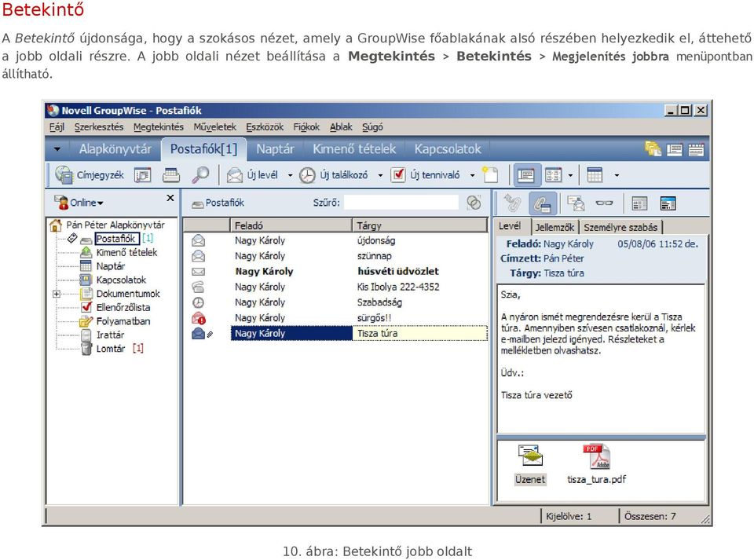Open the Ablak menu
The image size is (754, 560).
pos(341,127)
